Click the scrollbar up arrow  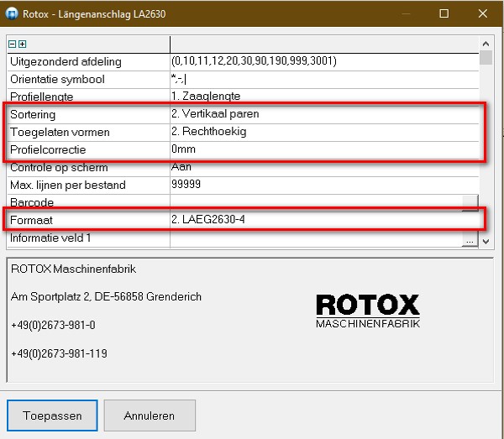[x=486, y=44]
